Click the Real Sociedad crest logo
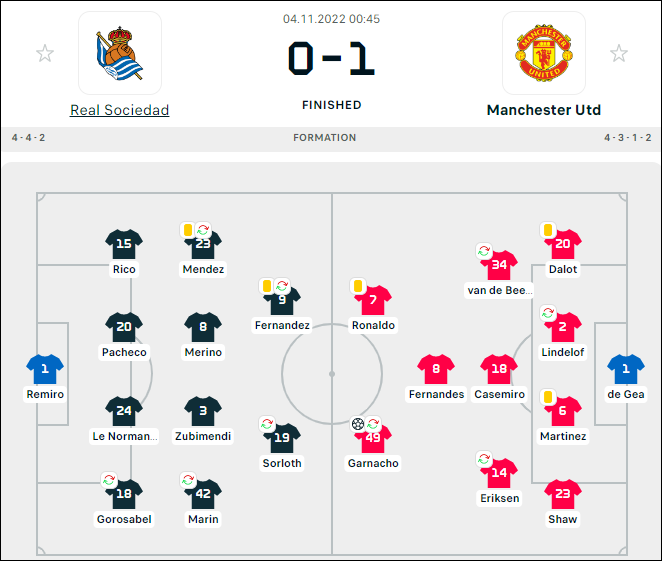The image size is (662, 561). click(120, 53)
